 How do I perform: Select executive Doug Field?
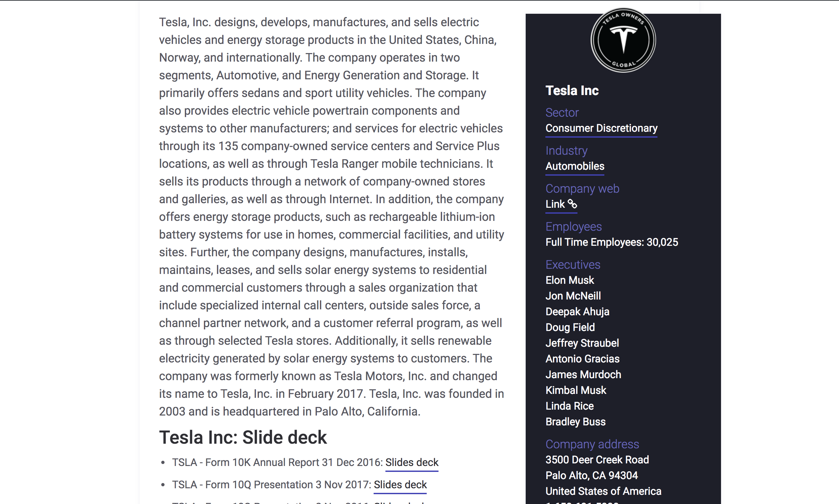570,327
